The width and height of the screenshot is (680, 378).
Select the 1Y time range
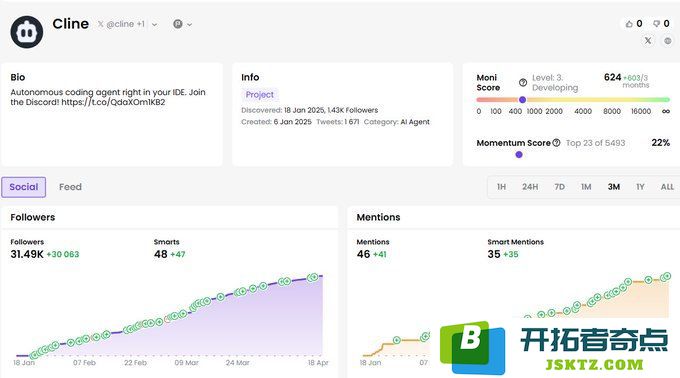pos(640,187)
